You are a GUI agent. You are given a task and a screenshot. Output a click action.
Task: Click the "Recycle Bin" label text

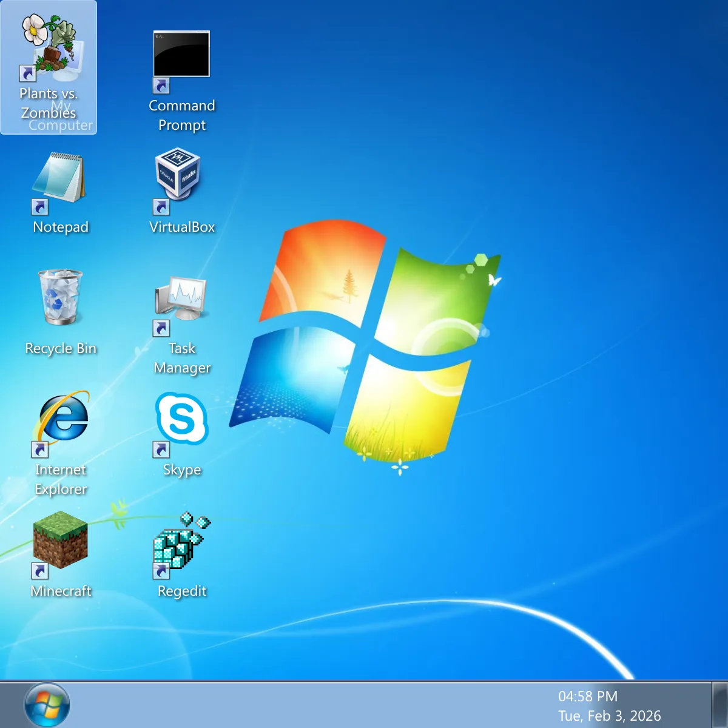tap(61, 348)
